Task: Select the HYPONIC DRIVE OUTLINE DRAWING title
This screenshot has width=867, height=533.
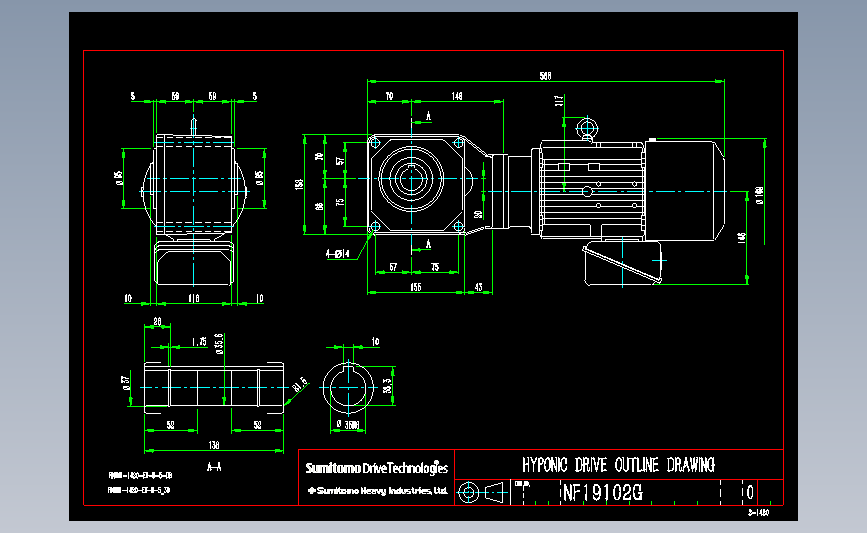Action: point(618,465)
